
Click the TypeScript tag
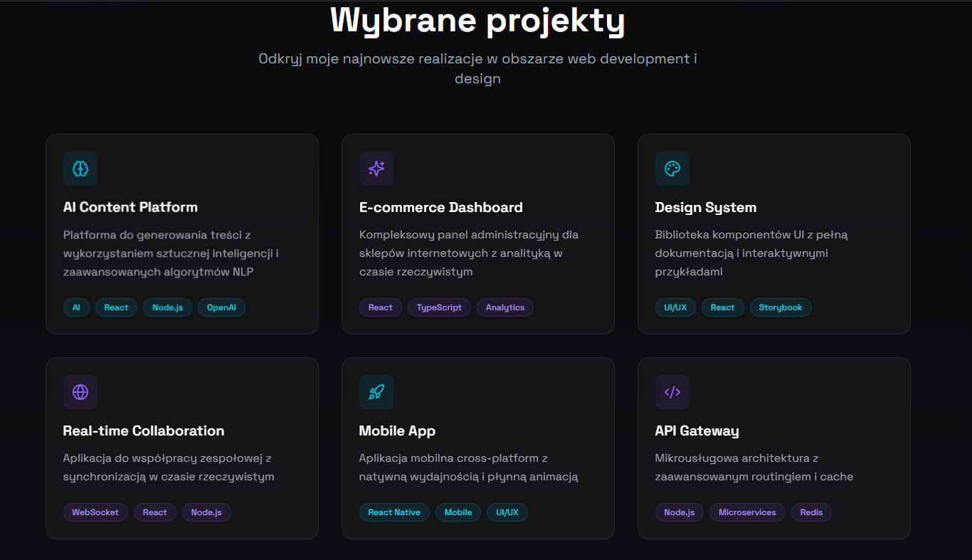coord(439,307)
